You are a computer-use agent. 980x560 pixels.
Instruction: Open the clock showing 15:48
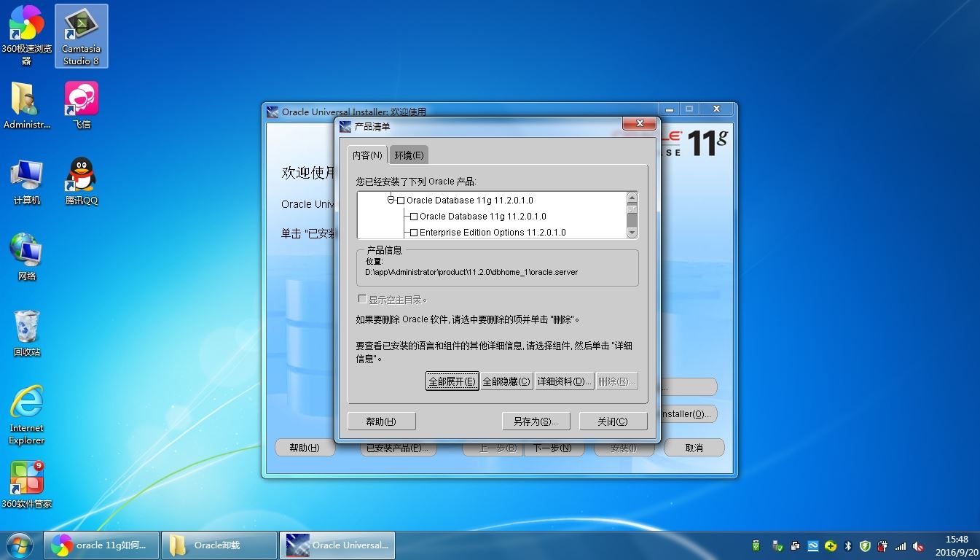(956, 540)
